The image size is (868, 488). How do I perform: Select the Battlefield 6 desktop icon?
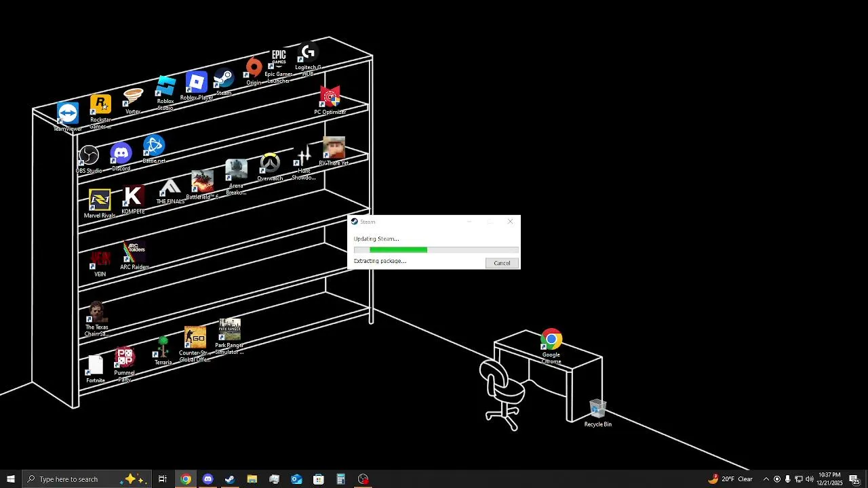pyautogui.click(x=202, y=186)
